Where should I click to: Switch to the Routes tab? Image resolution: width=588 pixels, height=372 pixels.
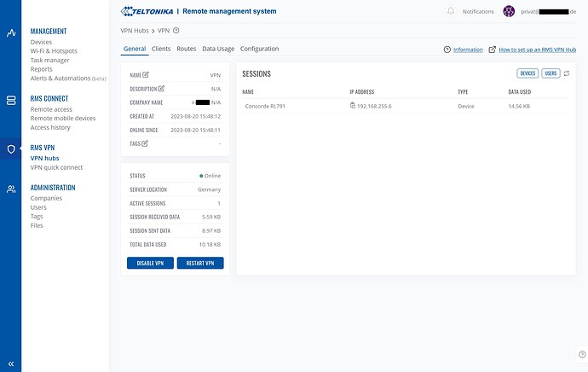click(x=187, y=49)
